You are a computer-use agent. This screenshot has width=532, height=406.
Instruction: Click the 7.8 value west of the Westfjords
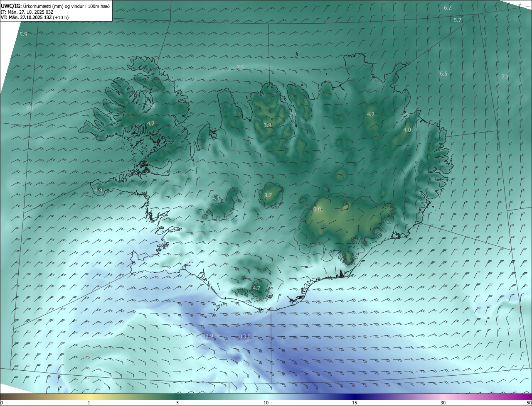pyautogui.click(x=30, y=108)
